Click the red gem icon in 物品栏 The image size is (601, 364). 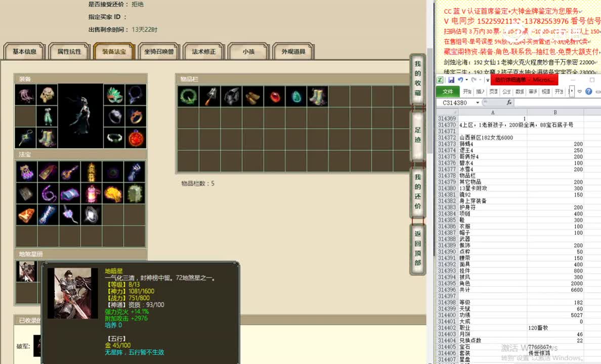tap(275, 96)
